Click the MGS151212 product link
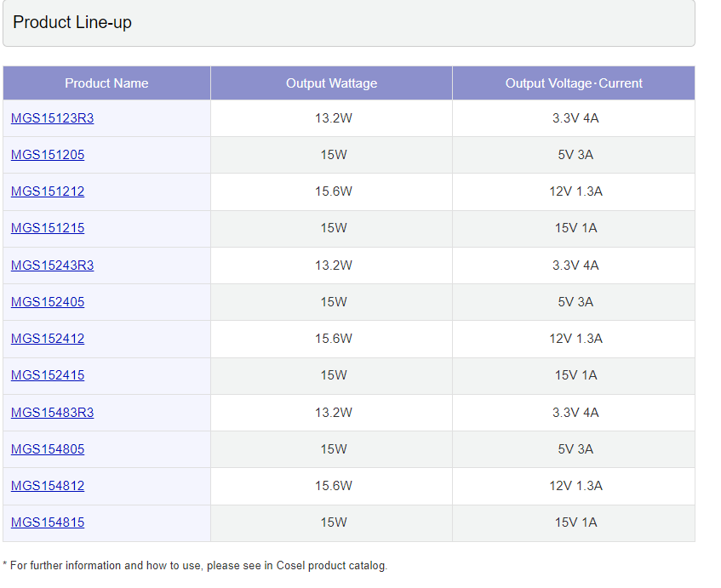The height and width of the screenshot is (588, 721). [x=48, y=191]
